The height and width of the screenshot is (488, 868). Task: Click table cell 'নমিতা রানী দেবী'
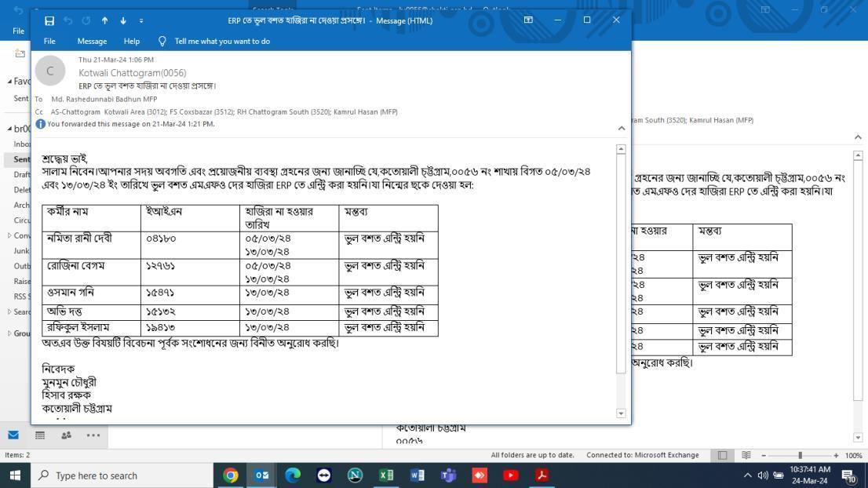(x=91, y=245)
